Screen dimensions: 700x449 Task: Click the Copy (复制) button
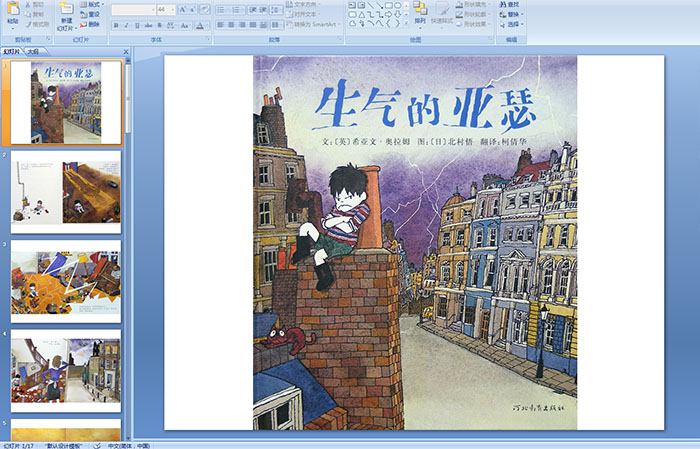(x=34, y=14)
